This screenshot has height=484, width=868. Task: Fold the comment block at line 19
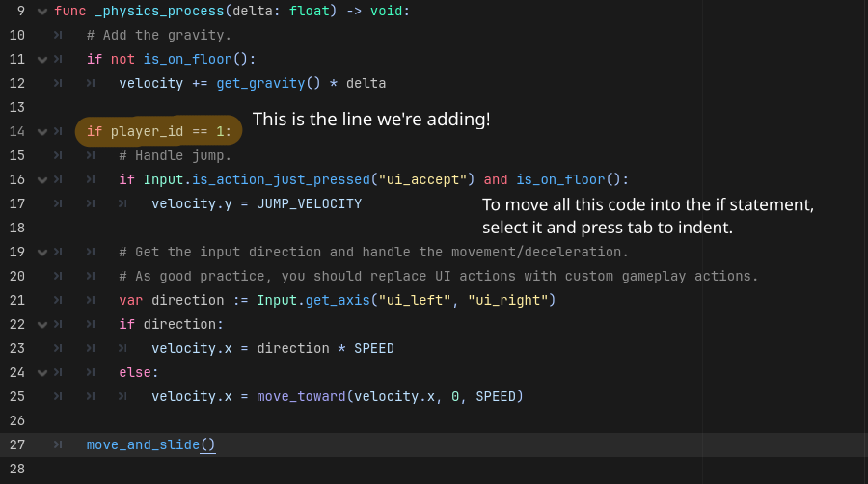(x=42, y=253)
